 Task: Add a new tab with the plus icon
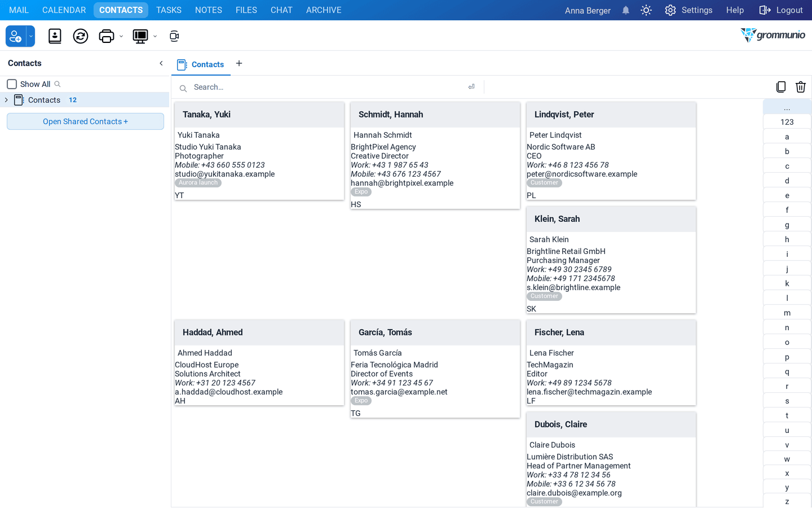pos(239,63)
